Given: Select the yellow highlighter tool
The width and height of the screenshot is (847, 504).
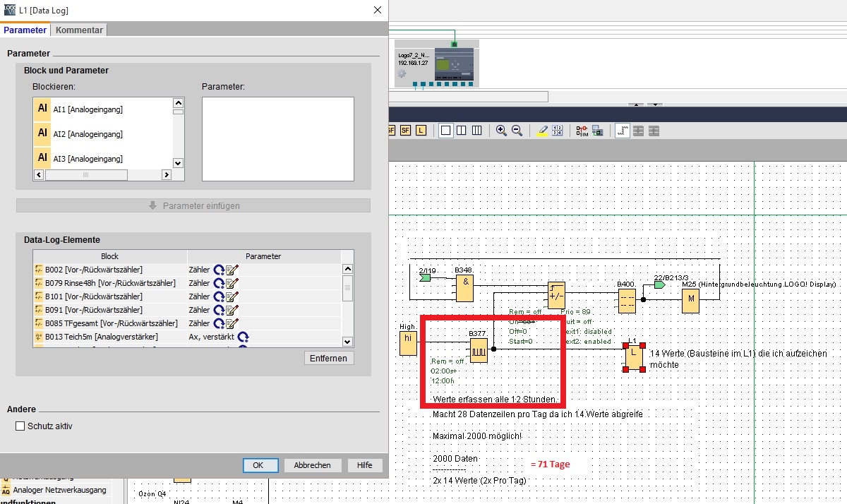Looking at the screenshot, I should tap(542, 131).
